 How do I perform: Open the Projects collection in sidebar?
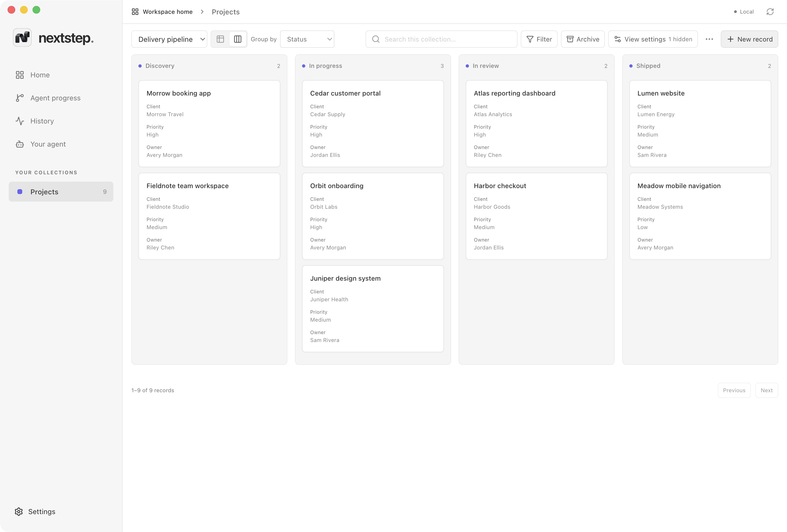pyautogui.click(x=61, y=192)
